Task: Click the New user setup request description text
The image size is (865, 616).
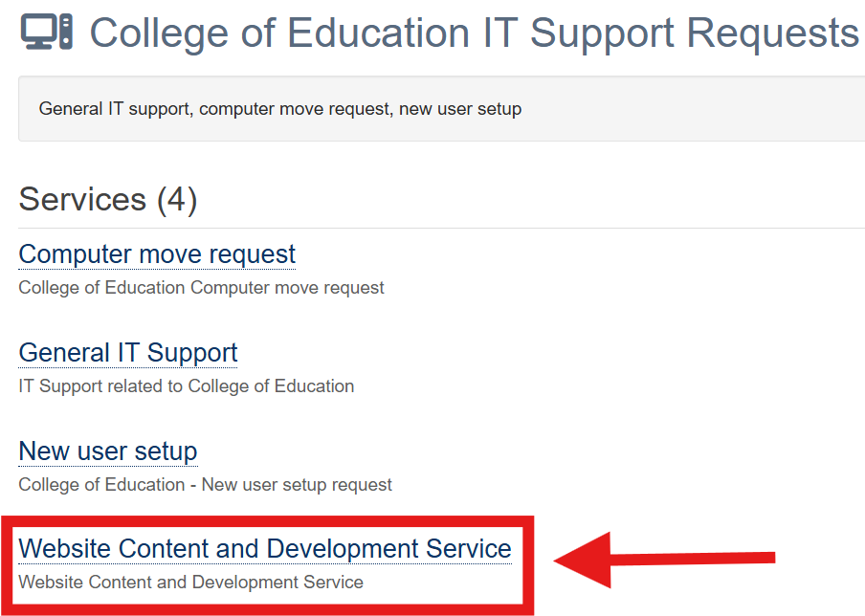Action: click(x=205, y=485)
